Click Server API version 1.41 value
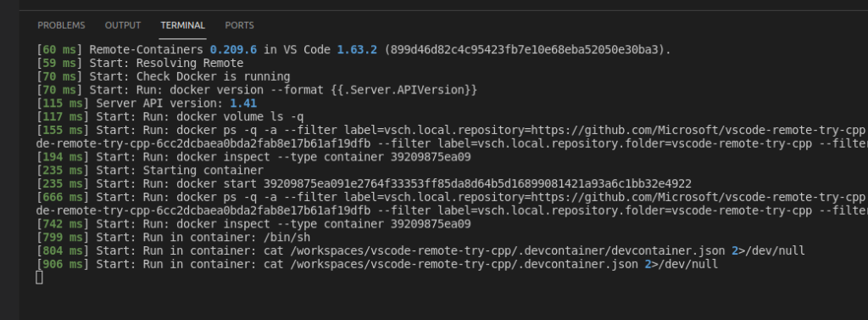 243,104
